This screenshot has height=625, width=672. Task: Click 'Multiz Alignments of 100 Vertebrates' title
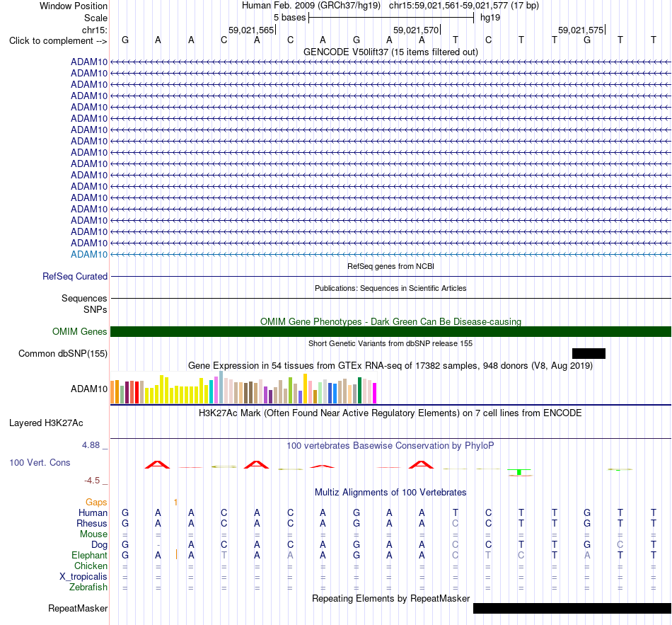(x=390, y=492)
